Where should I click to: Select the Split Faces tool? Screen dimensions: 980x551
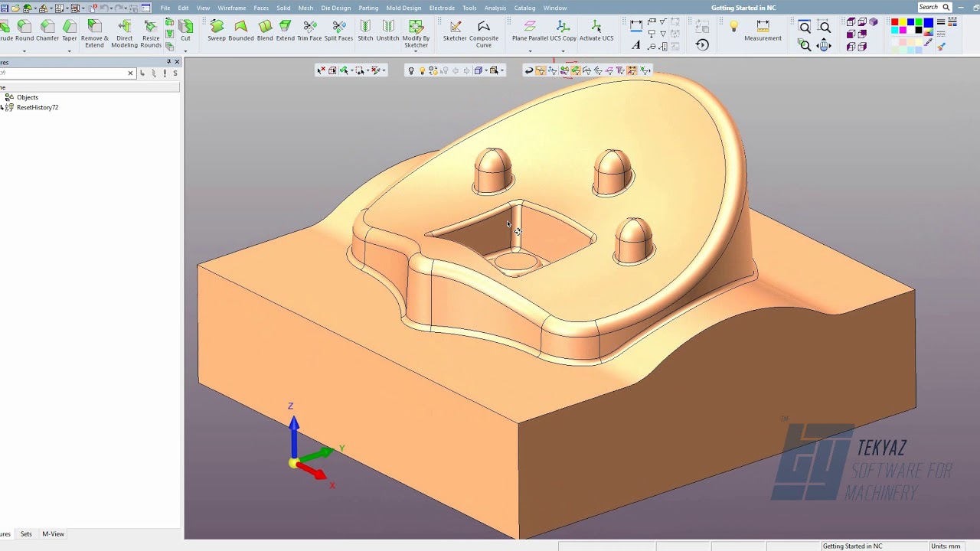[x=339, y=31]
